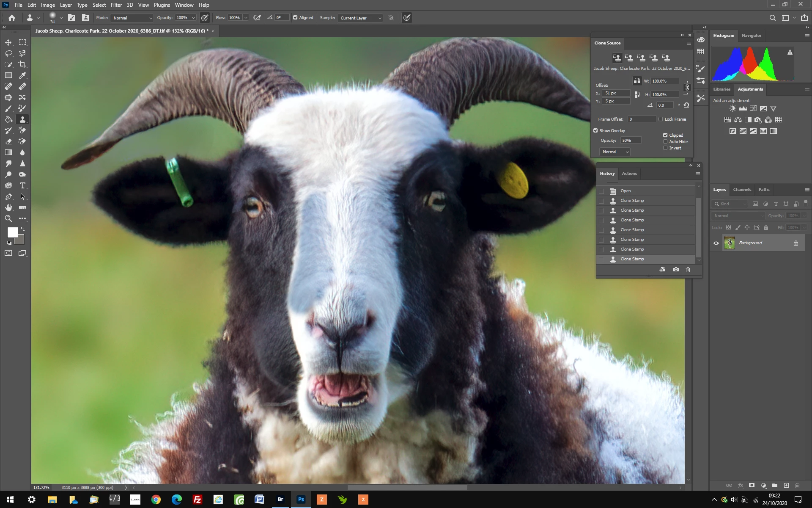Hide the Background layer visibility
This screenshot has height=508, width=812.
coord(716,243)
